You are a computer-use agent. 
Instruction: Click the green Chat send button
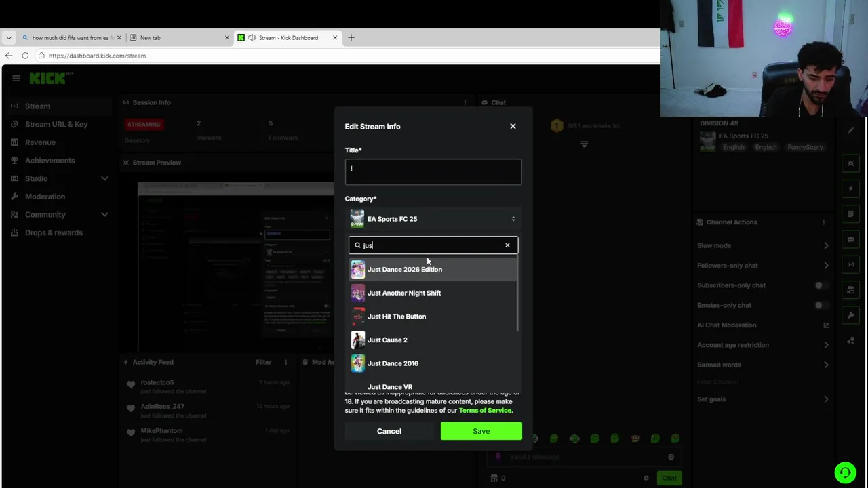coord(669,479)
